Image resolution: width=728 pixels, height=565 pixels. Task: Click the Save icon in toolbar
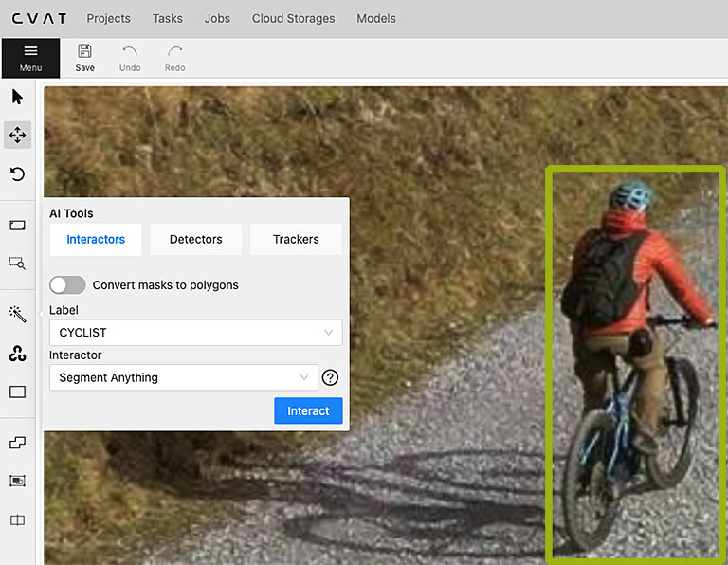click(84, 58)
